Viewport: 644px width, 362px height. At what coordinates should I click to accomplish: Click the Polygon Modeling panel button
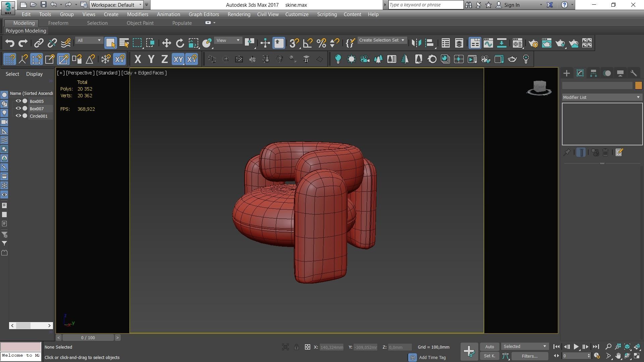[26, 31]
